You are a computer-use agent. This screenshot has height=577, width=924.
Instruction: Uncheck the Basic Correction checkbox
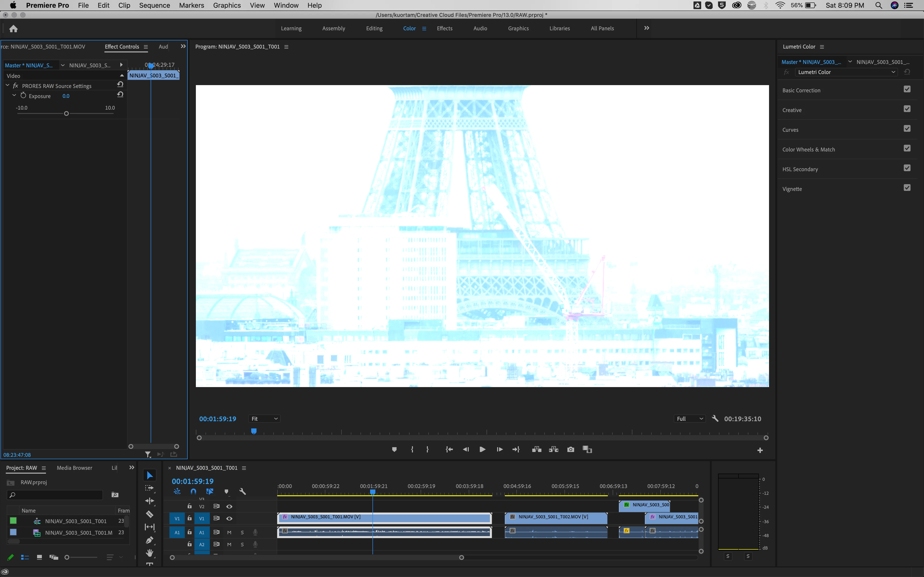pyautogui.click(x=907, y=89)
